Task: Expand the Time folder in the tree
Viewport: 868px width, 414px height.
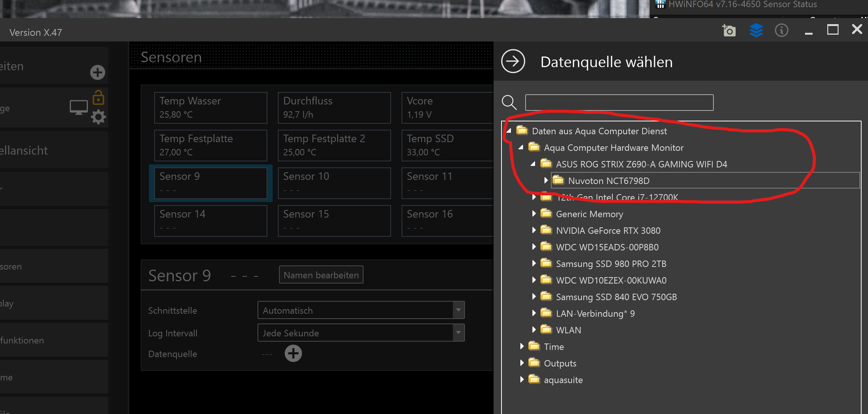Action: 521,347
